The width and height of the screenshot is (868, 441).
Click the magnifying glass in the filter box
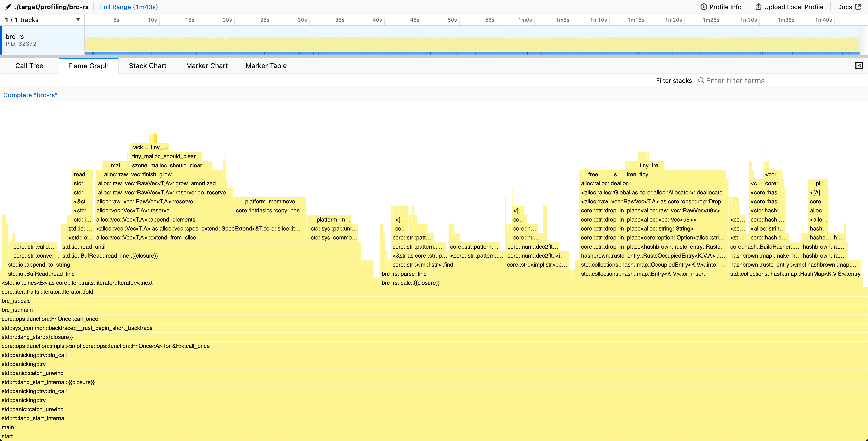coord(701,80)
